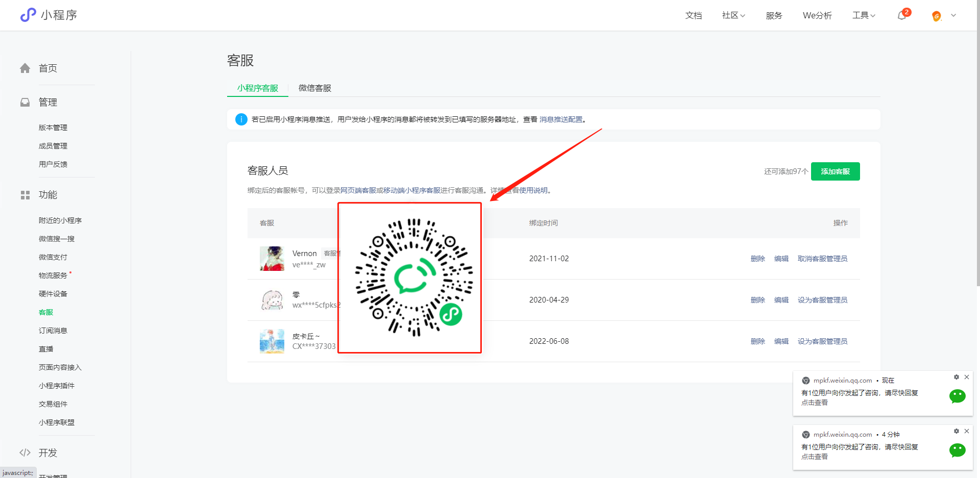Image resolution: width=980 pixels, height=478 pixels.
Task: Open 小程序联盟 in sidebar
Action: tap(57, 422)
